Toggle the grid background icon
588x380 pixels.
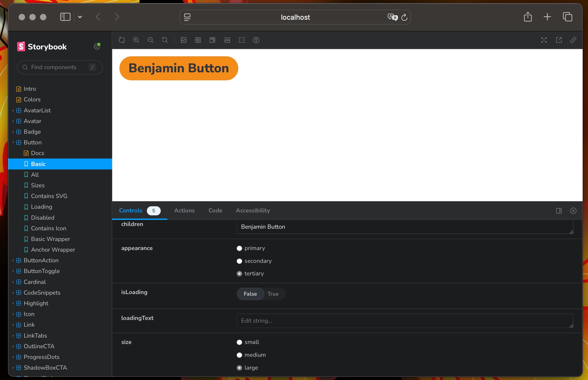pos(198,40)
